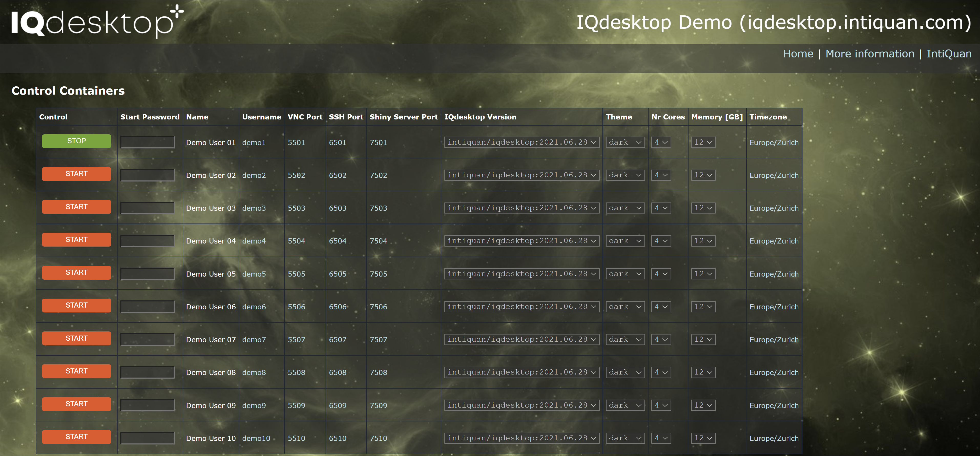Focus start password field for Demo User 05

click(148, 274)
